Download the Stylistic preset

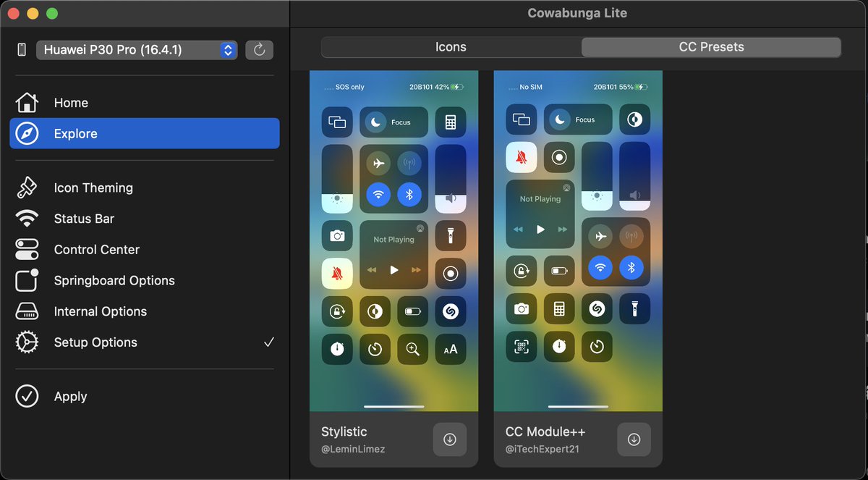click(x=450, y=439)
